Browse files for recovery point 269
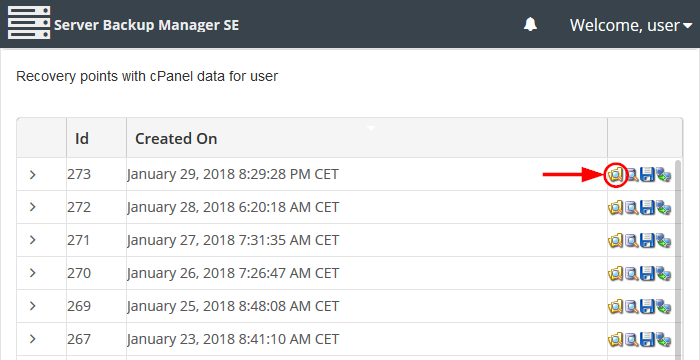This screenshot has width=700, height=360. pos(615,306)
